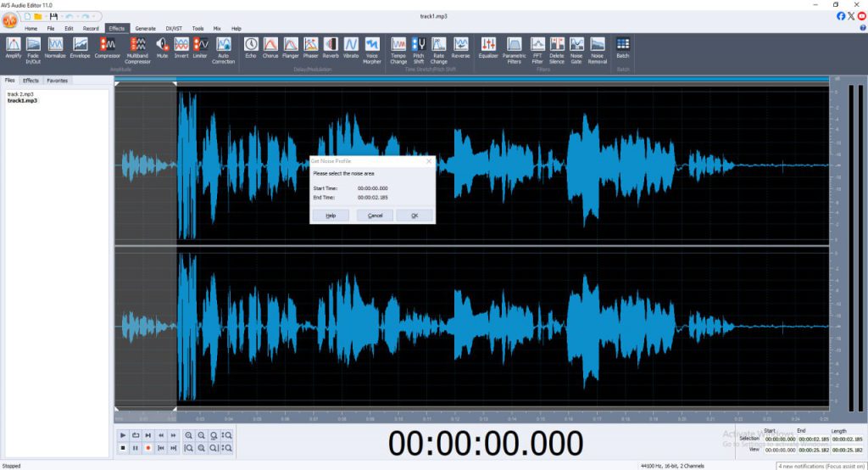Toggle loop playback in transport controls
The image size is (868, 470).
tap(136, 435)
